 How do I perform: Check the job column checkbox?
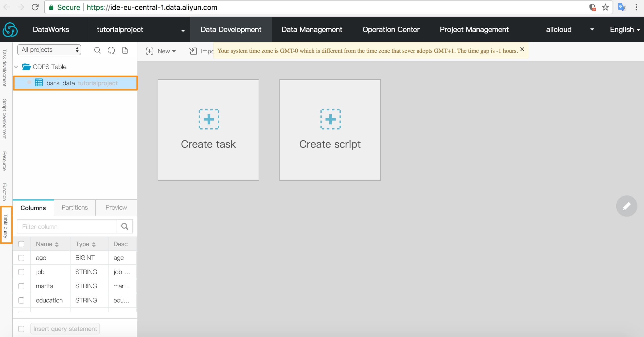point(21,272)
